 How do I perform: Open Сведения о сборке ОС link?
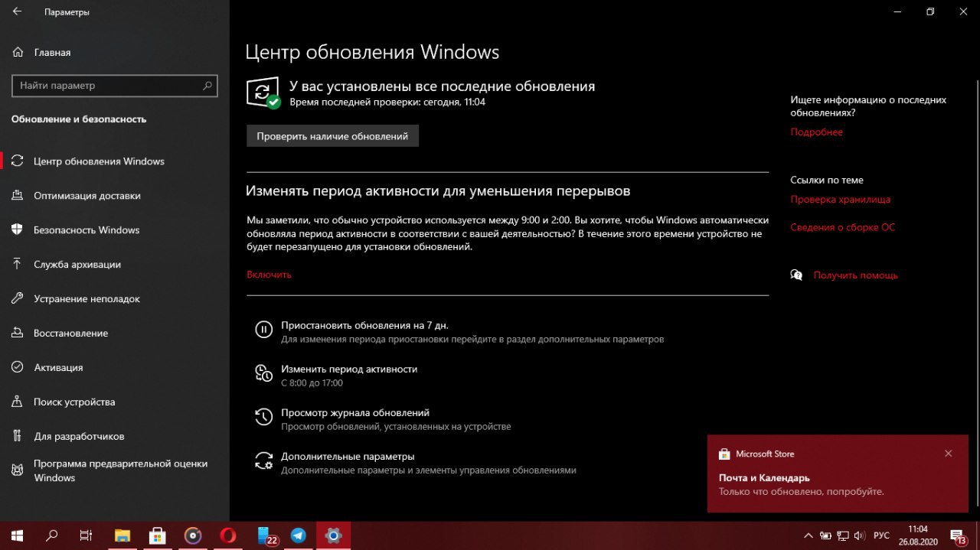[842, 227]
